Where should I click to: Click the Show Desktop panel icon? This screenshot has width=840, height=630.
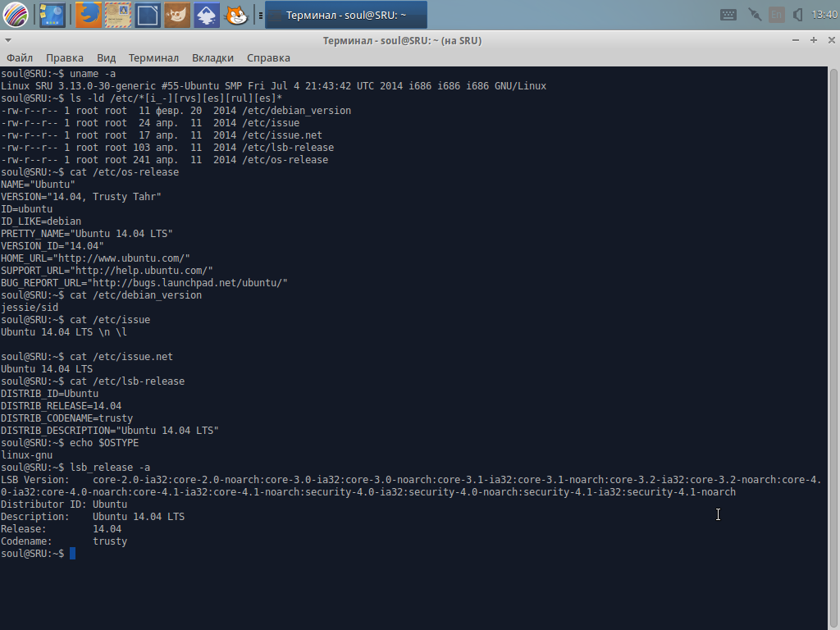pyautogui.click(x=52, y=15)
